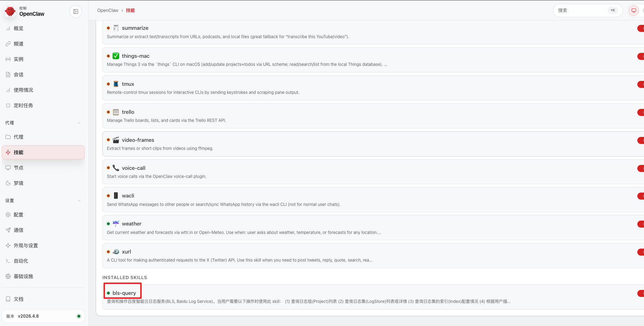Toggle the summarize skill switch
This screenshot has height=326, width=644.
tap(640, 28)
